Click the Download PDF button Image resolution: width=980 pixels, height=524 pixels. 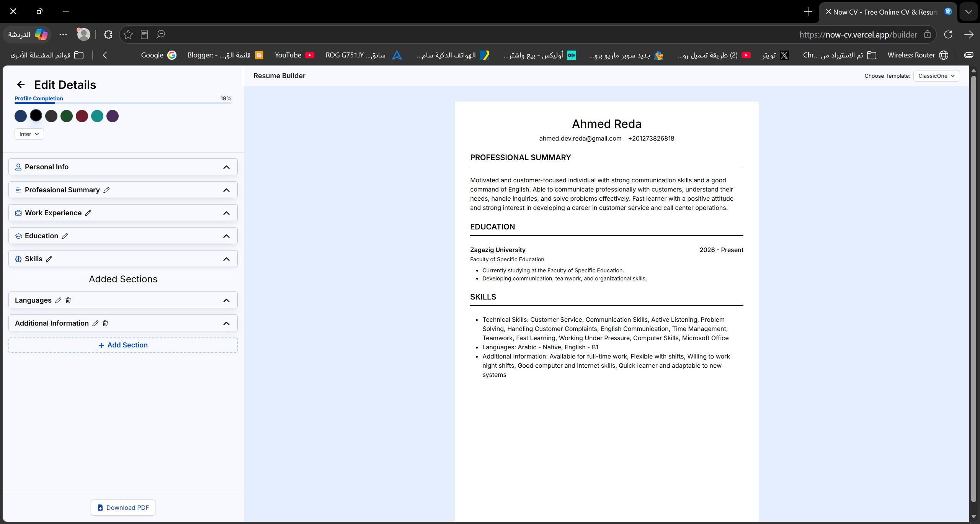pyautogui.click(x=123, y=508)
